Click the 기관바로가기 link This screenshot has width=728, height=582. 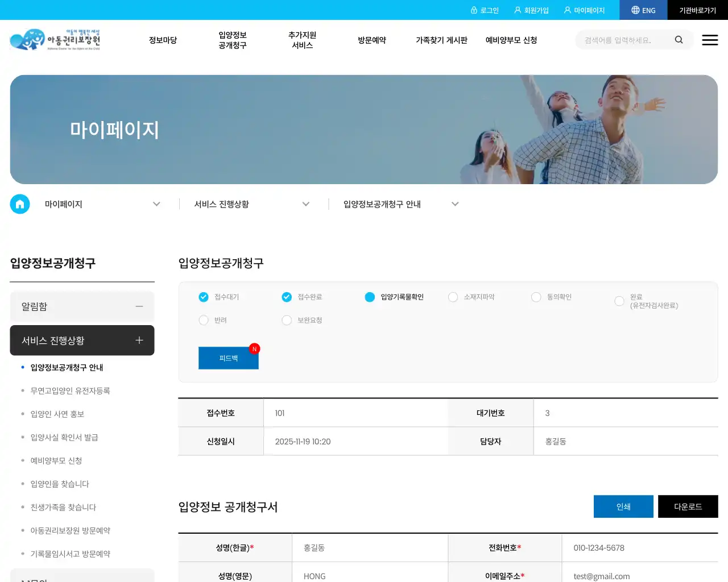tap(697, 10)
